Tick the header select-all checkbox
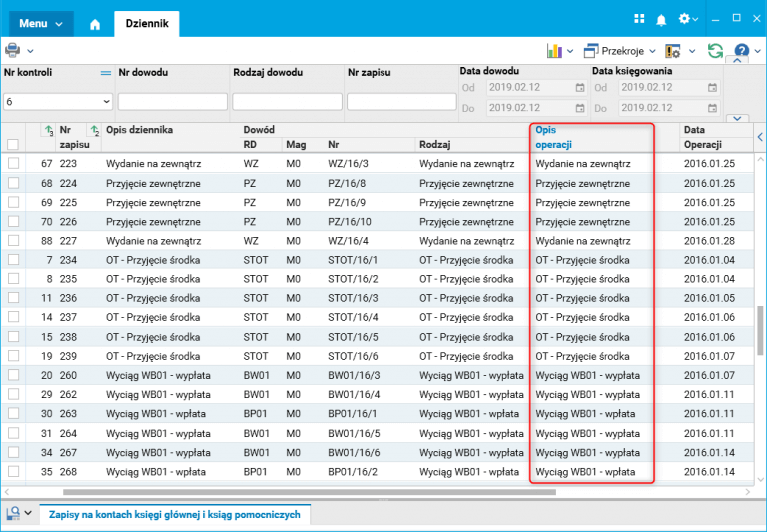 click(13, 145)
